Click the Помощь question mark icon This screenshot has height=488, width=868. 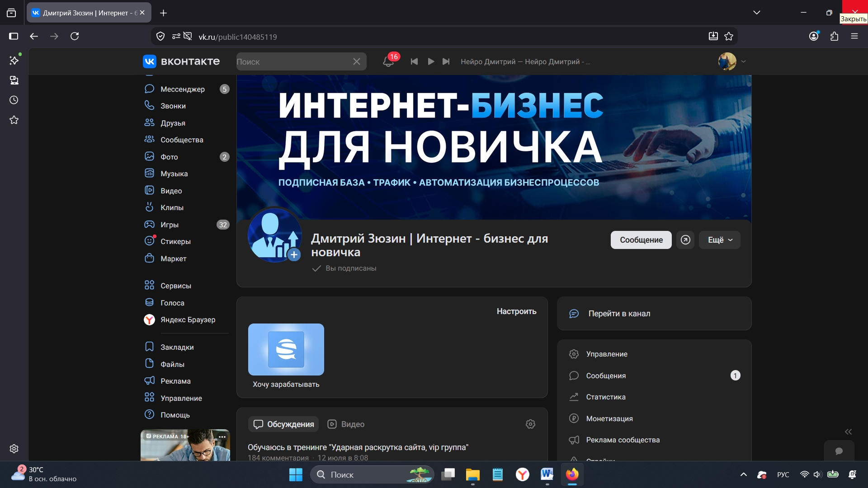(x=149, y=414)
